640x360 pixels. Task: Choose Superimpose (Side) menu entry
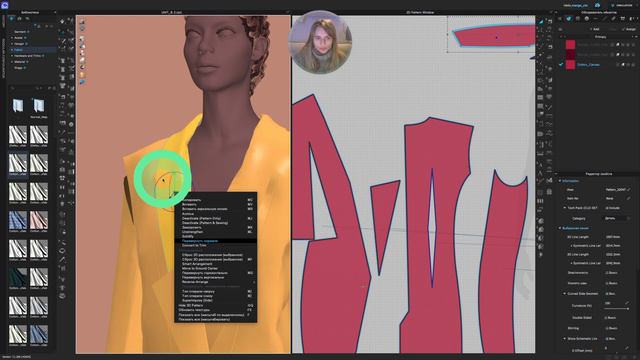[197, 300]
